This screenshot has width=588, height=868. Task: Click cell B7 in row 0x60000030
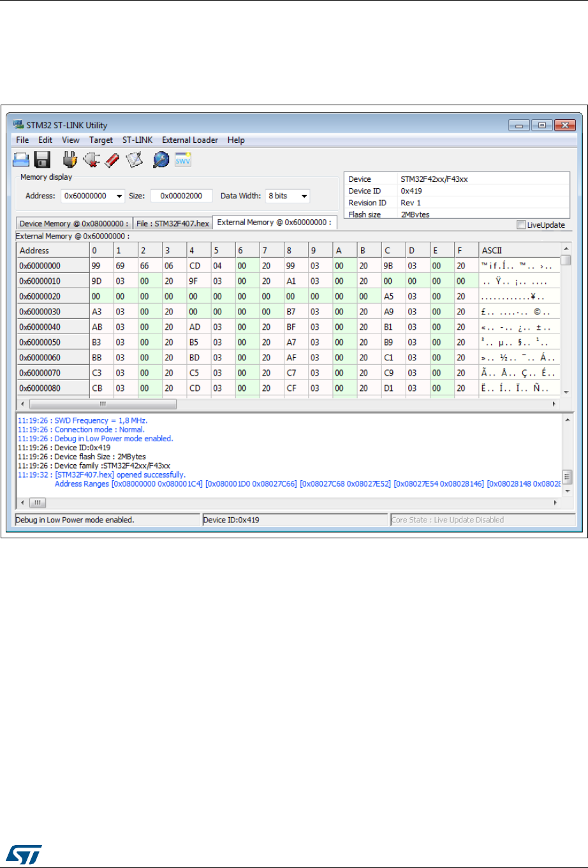(295, 311)
